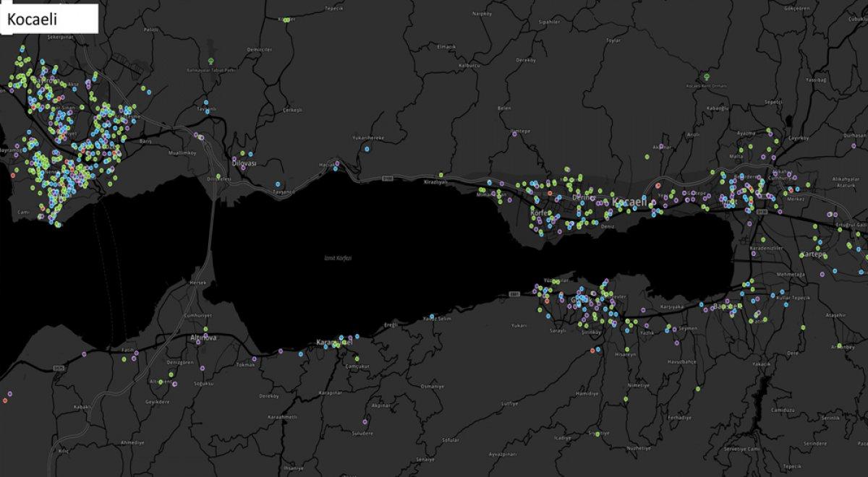
Task: Click the Dilovası town label
Action: coord(243,165)
